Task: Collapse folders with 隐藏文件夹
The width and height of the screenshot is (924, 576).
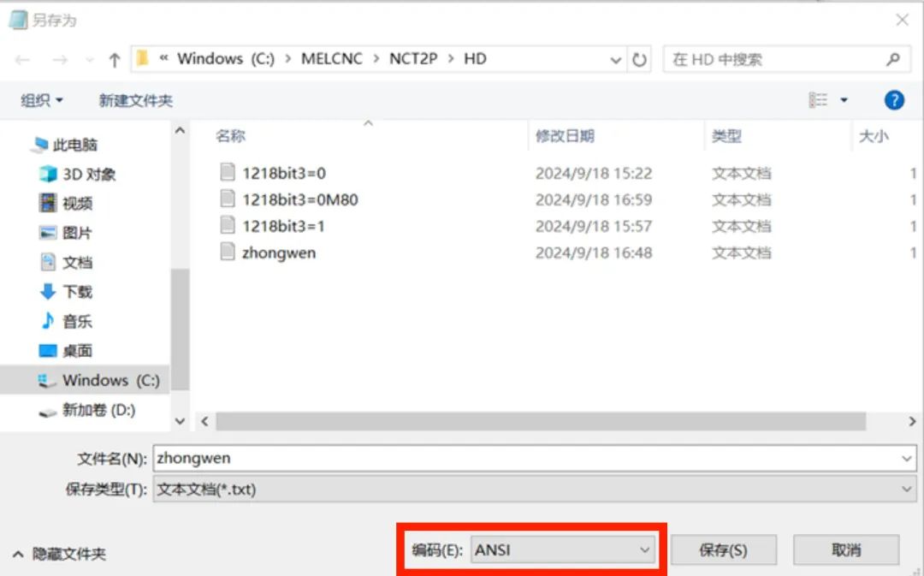Action: pos(59,554)
